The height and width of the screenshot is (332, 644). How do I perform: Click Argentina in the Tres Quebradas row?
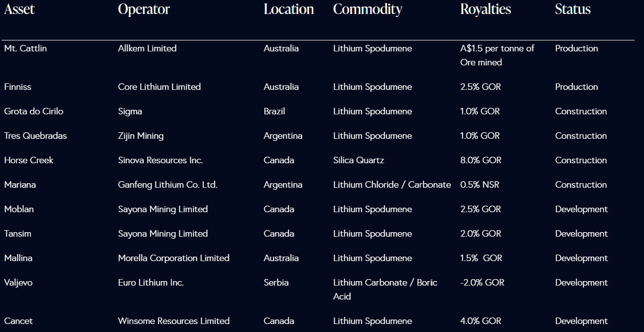click(283, 136)
